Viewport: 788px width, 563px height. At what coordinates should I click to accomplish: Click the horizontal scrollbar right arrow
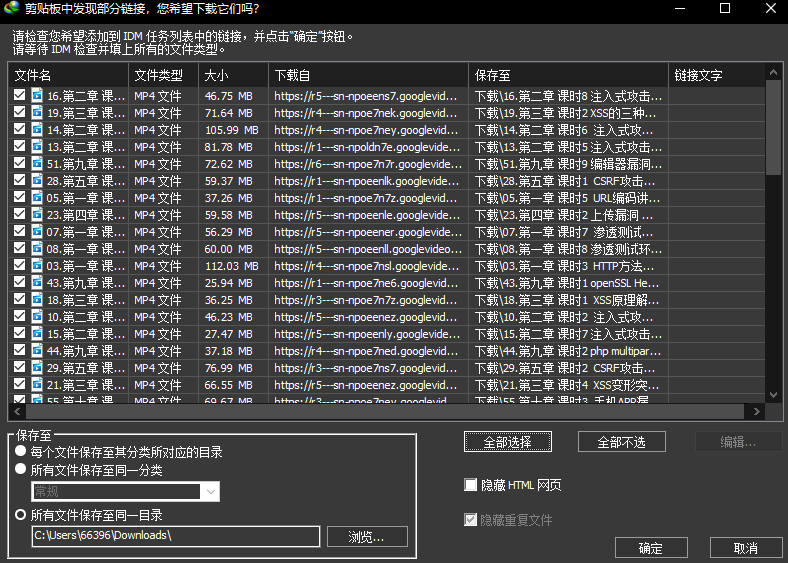[756, 412]
